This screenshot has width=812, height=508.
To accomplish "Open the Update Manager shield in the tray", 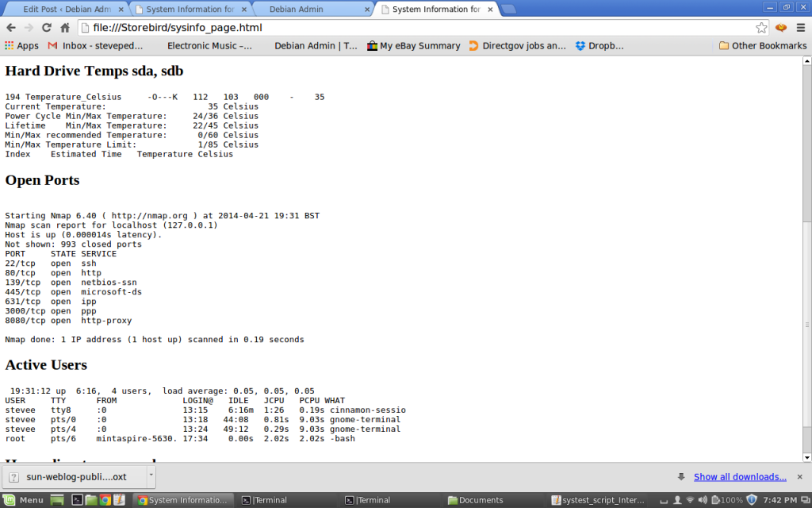I will click(753, 501).
